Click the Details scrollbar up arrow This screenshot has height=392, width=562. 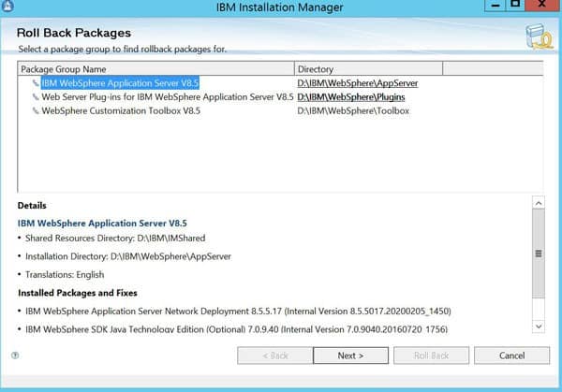[539, 203]
